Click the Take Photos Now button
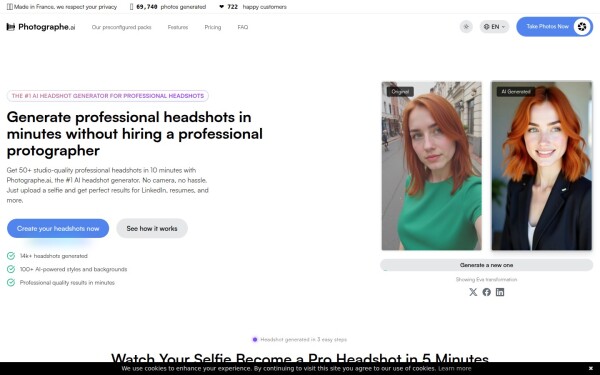The width and height of the screenshot is (600, 375). click(554, 27)
